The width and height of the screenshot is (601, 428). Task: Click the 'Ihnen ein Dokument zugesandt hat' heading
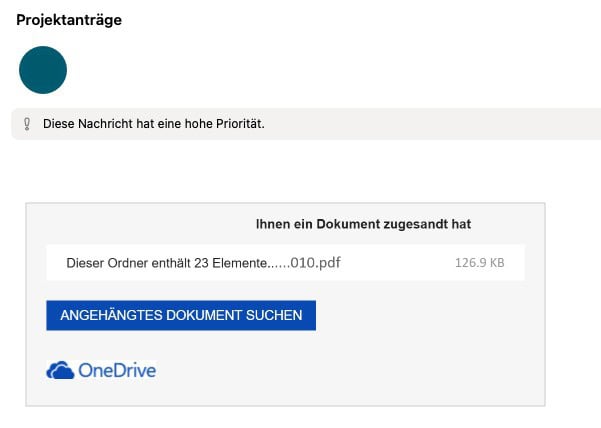[x=363, y=224]
